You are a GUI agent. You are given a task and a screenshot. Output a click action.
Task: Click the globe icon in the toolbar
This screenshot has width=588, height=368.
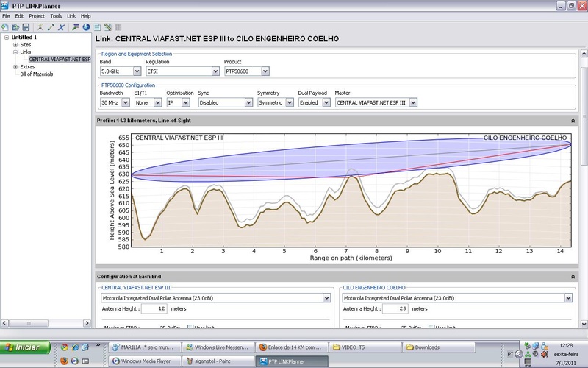(86, 27)
